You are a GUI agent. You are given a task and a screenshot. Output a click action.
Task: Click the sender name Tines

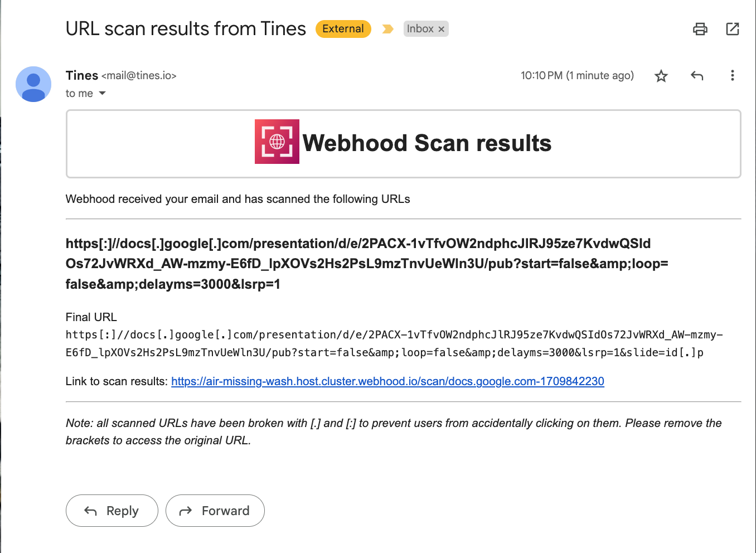pos(82,75)
